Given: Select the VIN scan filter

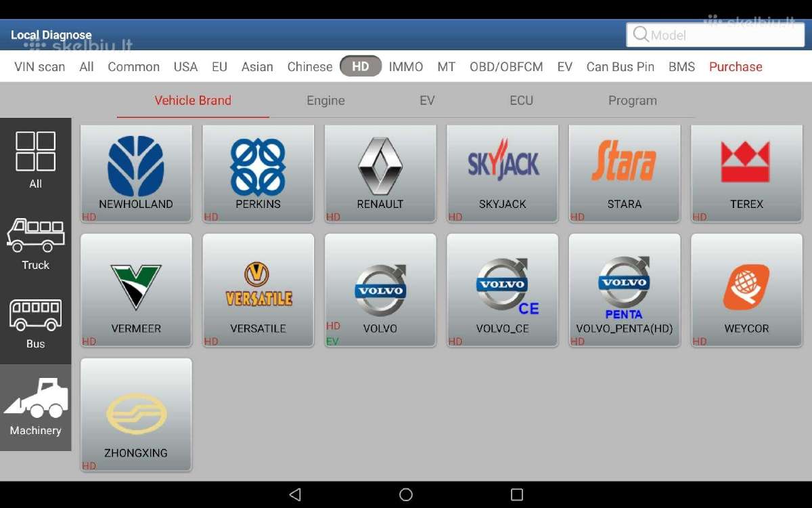Looking at the screenshot, I should [40, 66].
